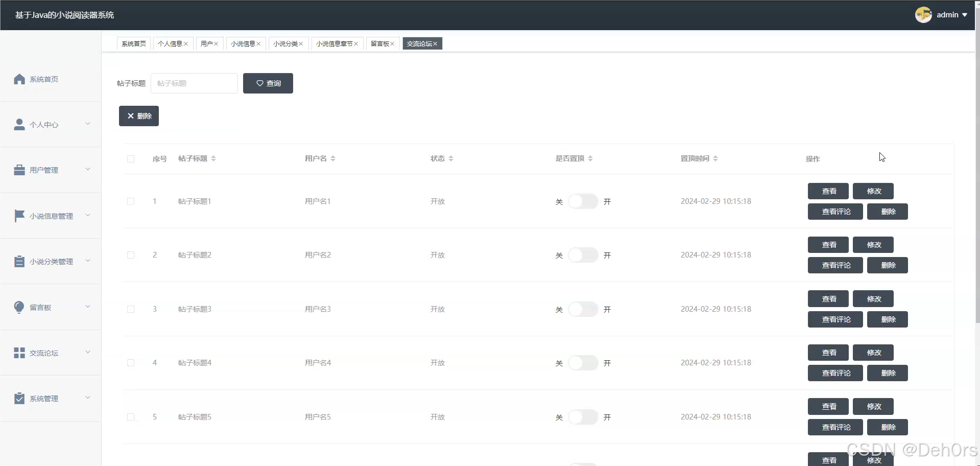Check the select-all checkbox in table header
This screenshot has width=980, height=466.
point(130,159)
